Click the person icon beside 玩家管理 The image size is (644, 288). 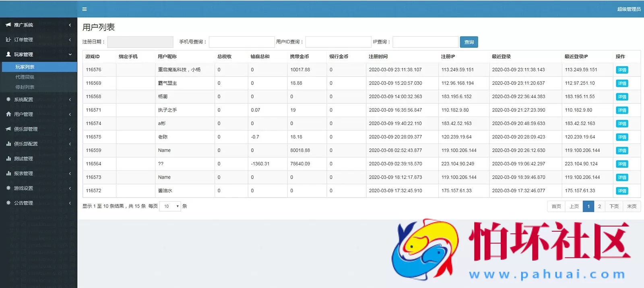pyautogui.click(x=8, y=54)
